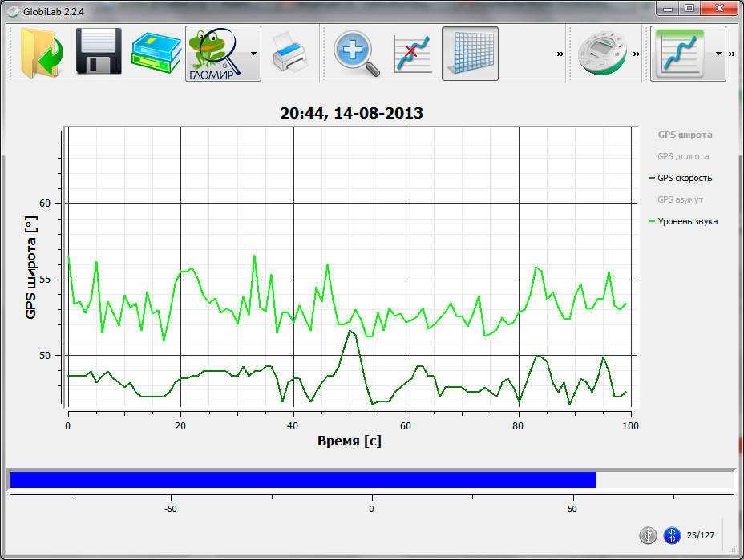Click the USB connection status icon
744x560 pixels.
649,535
